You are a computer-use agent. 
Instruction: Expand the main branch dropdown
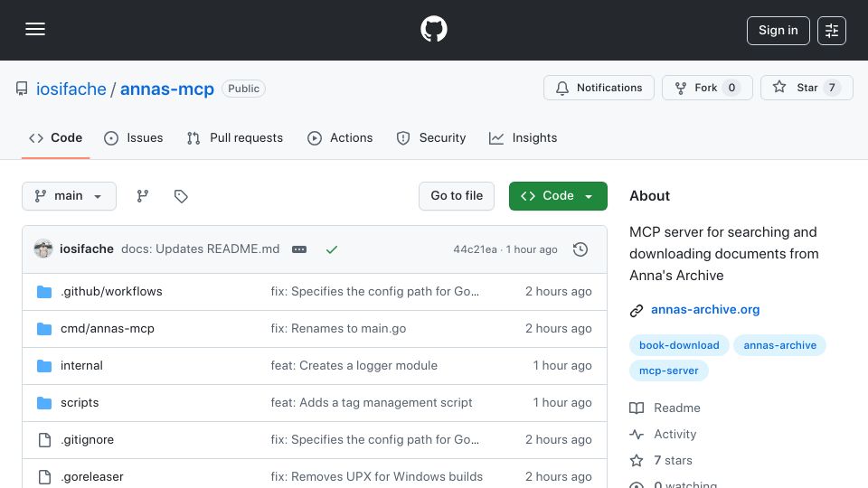[x=70, y=196]
